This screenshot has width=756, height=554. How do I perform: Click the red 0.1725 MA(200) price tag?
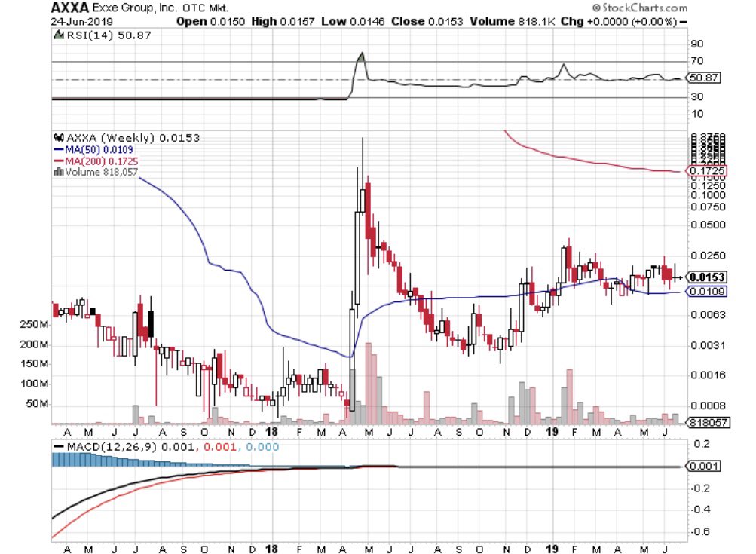pyautogui.click(x=706, y=170)
